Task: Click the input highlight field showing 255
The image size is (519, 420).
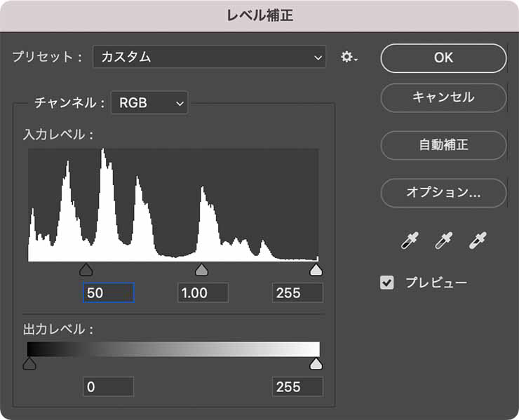Action: coord(297,293)
